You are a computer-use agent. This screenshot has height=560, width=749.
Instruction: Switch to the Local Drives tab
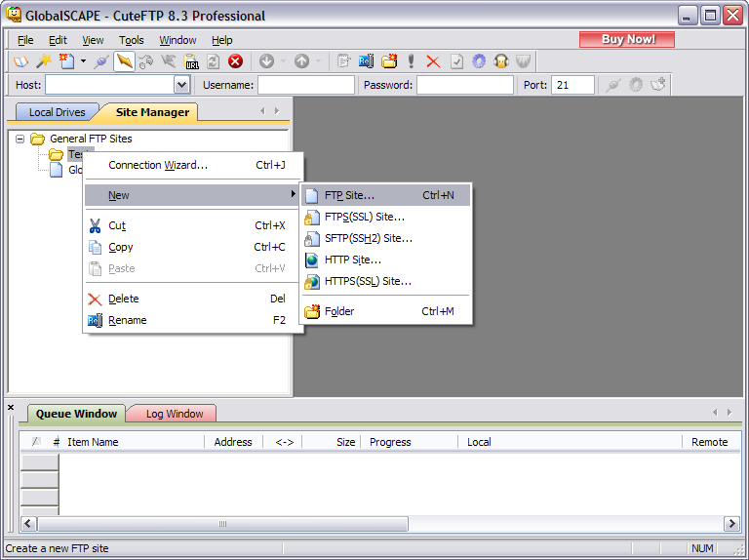pos(58,112)
